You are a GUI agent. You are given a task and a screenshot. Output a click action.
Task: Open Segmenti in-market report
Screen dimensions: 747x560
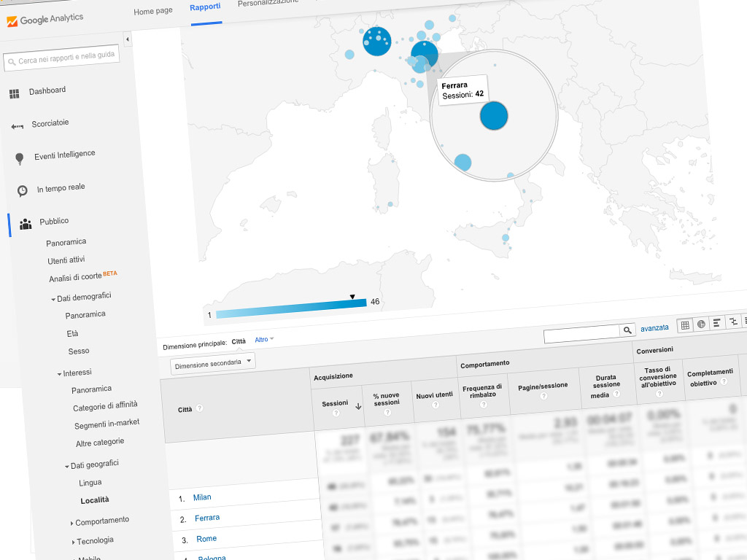(107, 424)
